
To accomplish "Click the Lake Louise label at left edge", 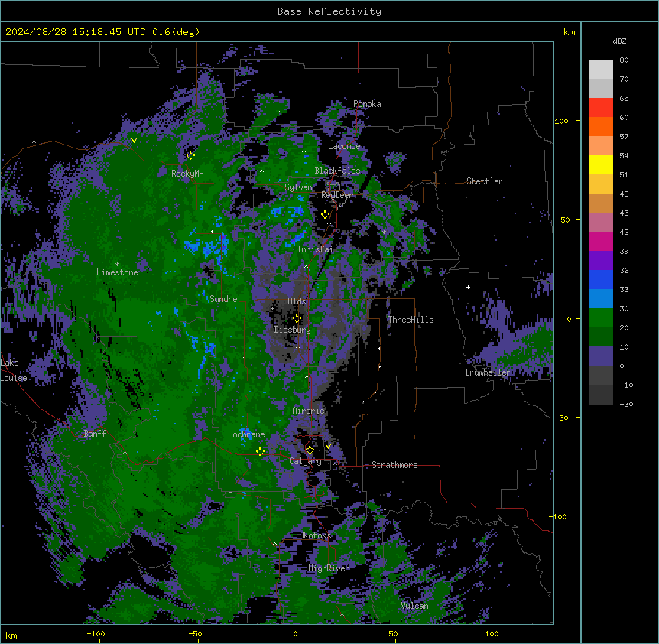I will click(x=13, y=370).
